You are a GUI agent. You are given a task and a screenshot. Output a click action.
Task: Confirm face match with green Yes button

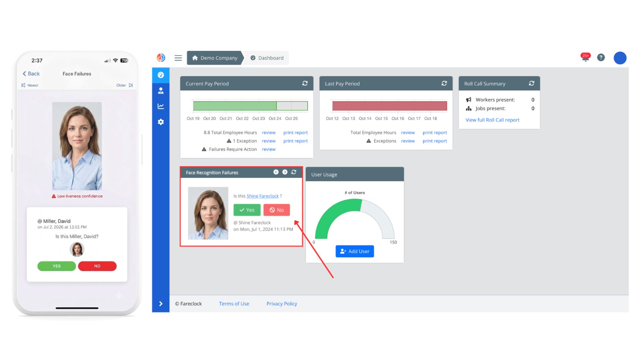[x=247, y=210]
